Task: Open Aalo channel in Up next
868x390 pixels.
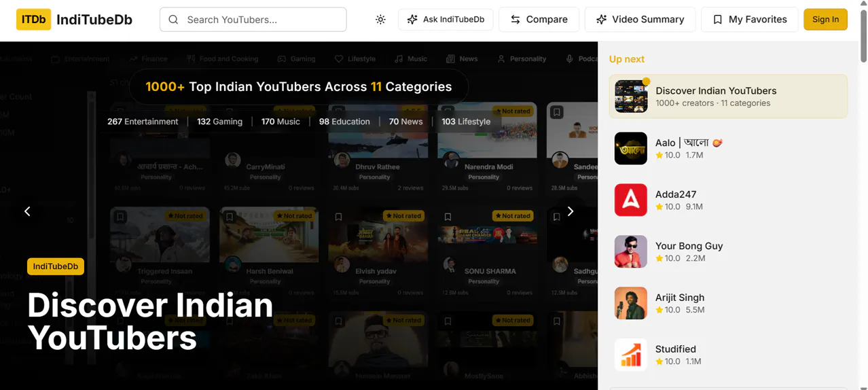Action: [x=728, y=148]
